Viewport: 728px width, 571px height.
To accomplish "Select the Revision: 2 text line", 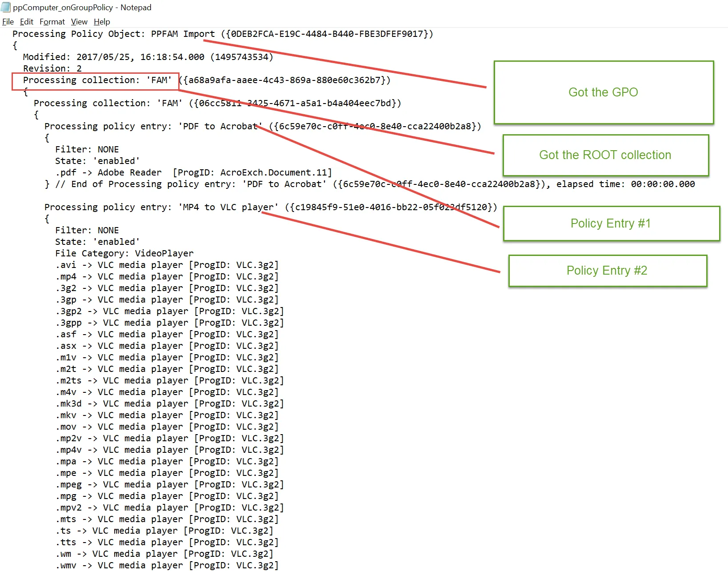I will click(x=52, y=68).
